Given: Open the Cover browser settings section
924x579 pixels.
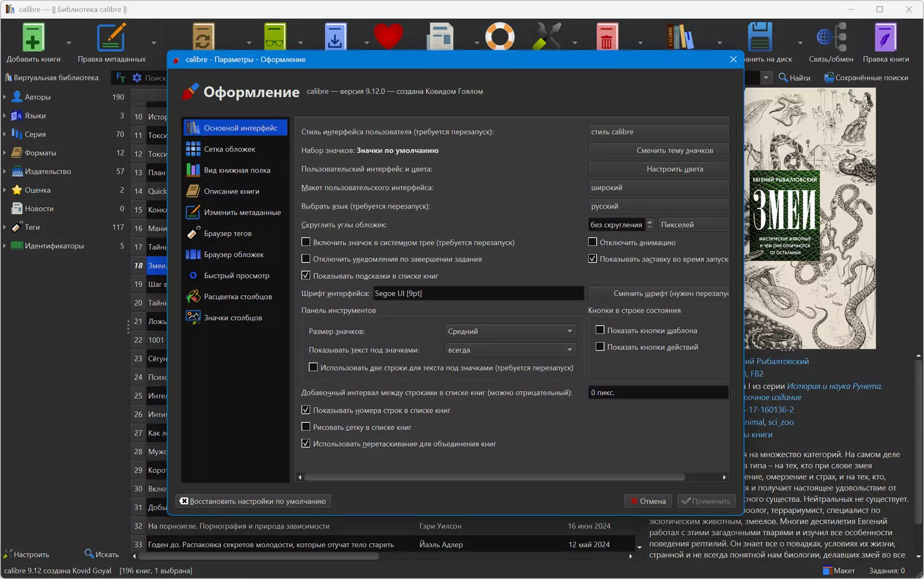Looking at the screenshot, I should coord(235,254).
